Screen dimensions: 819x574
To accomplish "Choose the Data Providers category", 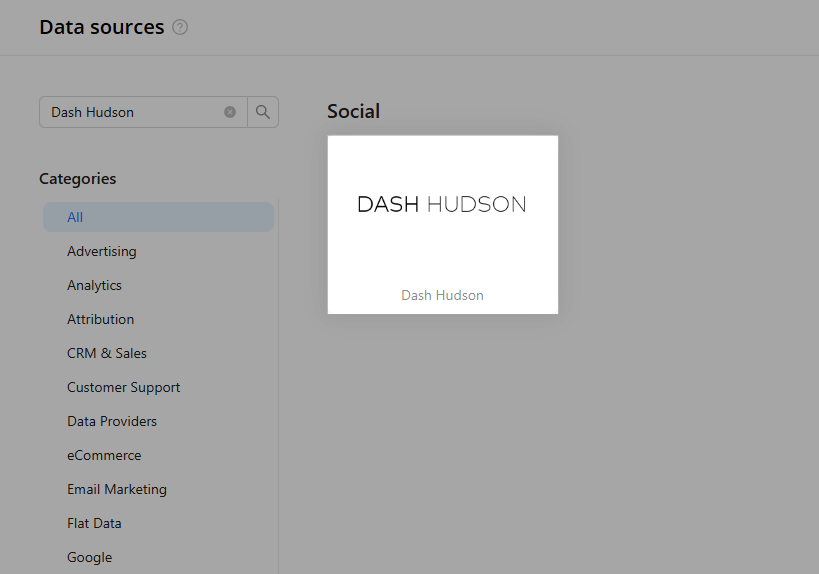I will (112, 421).
